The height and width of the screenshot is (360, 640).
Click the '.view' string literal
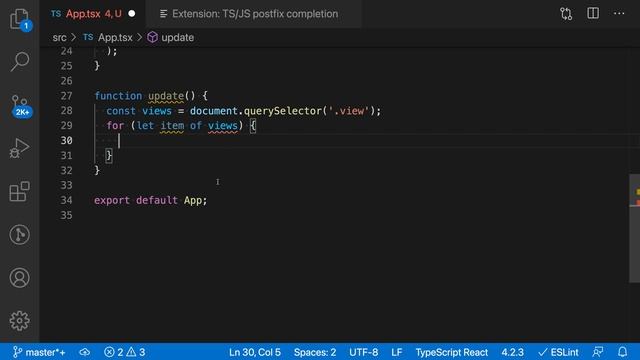tap(349, 111)
